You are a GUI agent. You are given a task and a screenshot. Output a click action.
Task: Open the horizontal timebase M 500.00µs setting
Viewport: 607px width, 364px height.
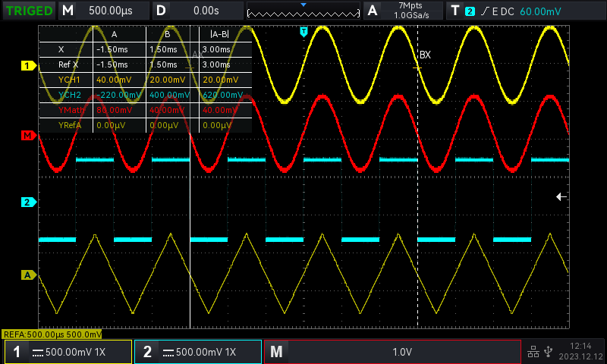click(104, 11)
